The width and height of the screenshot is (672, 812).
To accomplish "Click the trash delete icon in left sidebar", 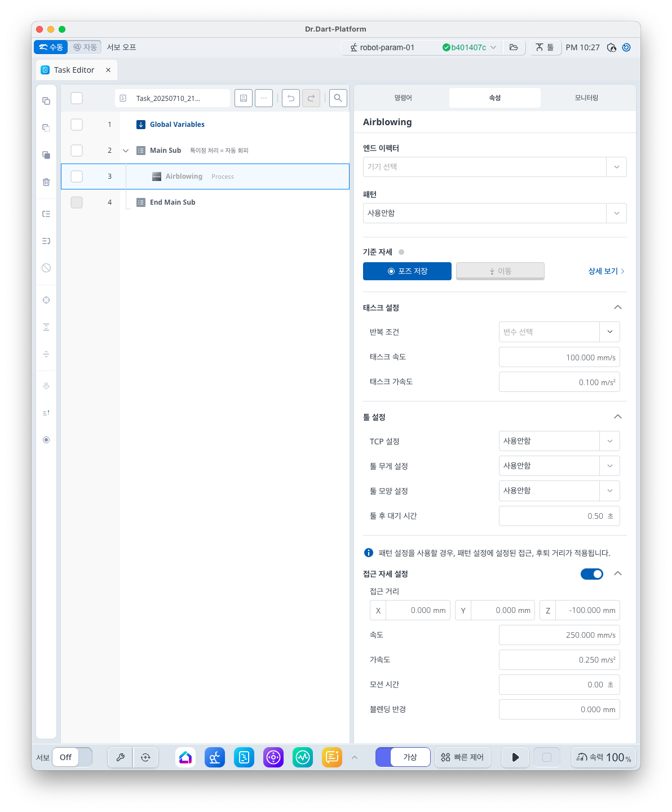I will click(x=46, y=182).
